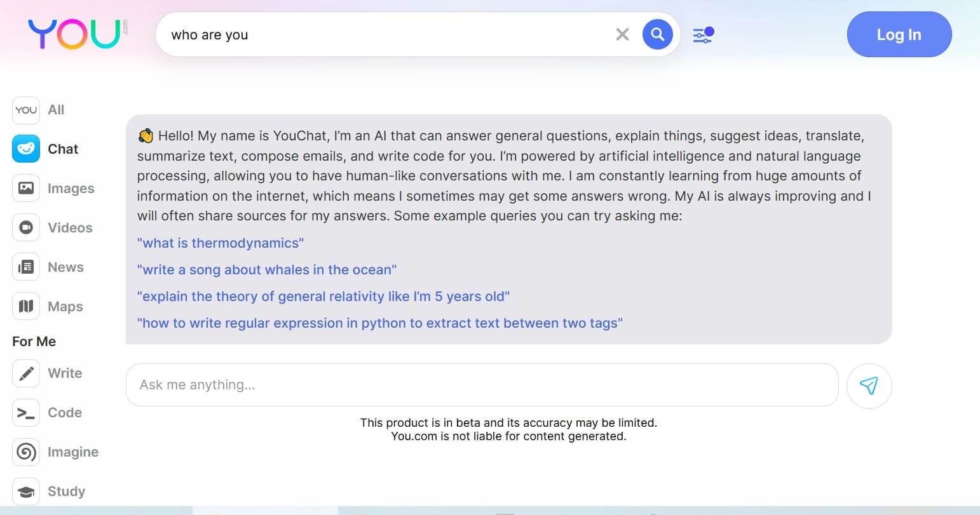
Task: Open the Chat section icon
Action: (x=25, y=149)
